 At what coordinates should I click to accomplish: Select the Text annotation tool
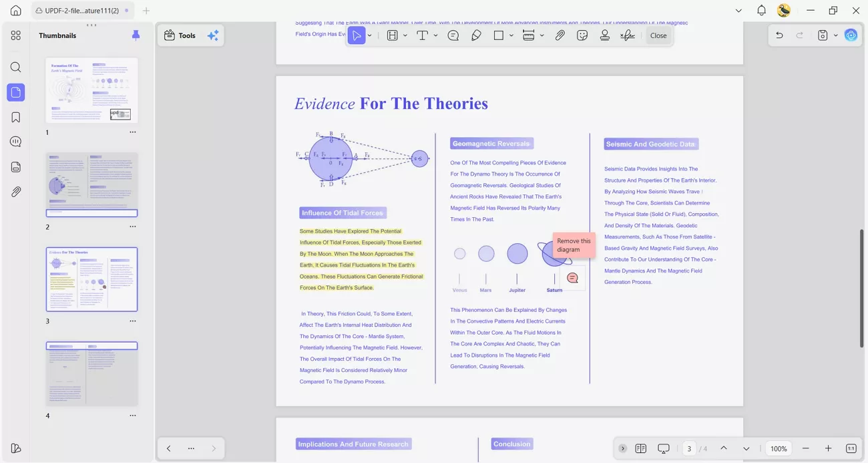pos(423,35)
